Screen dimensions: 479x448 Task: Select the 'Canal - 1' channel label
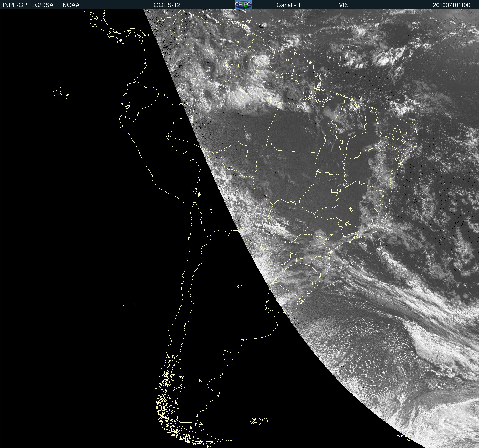pyautogui.click(x=289, y=5)
